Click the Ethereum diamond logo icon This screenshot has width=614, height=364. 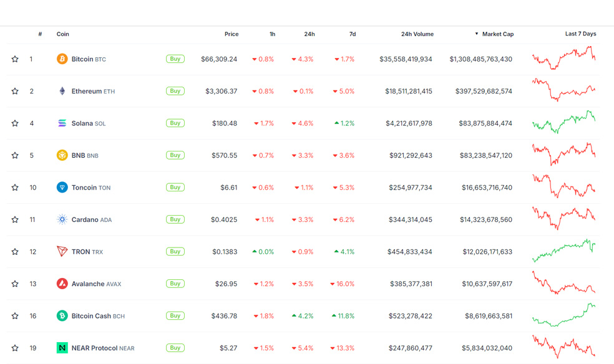tap(62, 91)
